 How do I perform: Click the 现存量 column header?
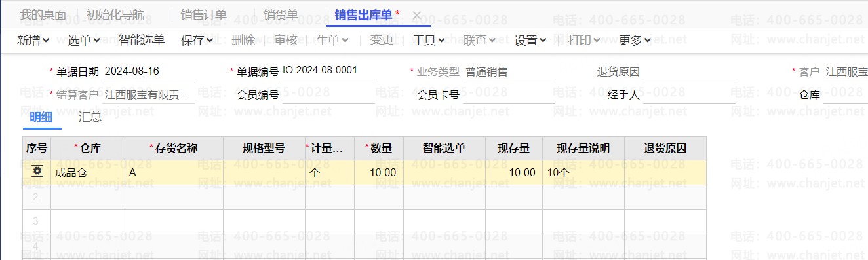[x=514, y=149]
